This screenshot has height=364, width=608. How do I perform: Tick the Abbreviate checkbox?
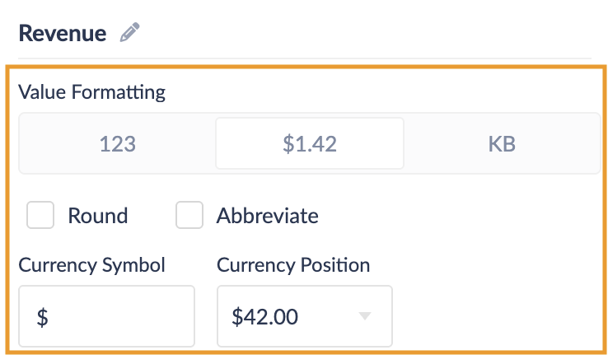pyautogui.click(x=189, y=216)
